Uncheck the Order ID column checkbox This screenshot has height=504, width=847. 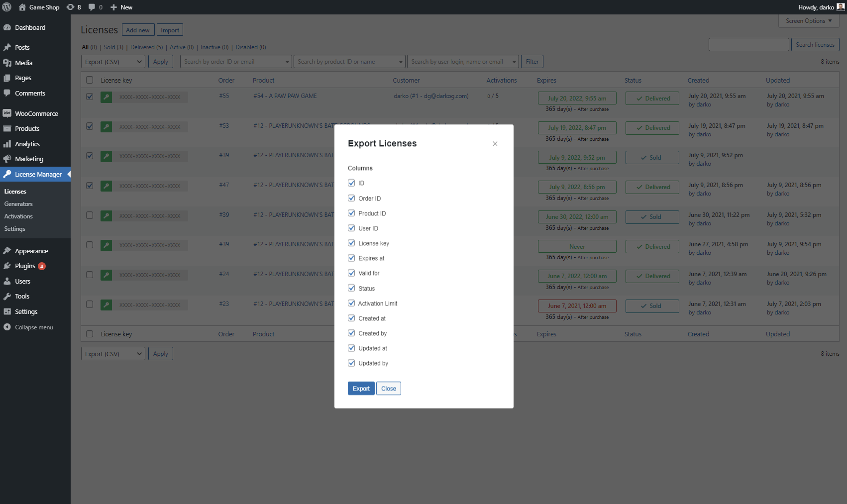[351, 198]
